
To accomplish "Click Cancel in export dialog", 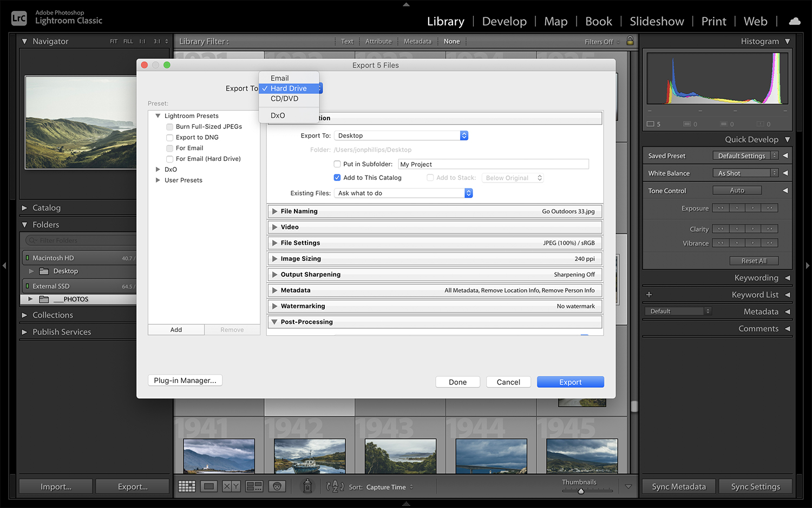I will [x=508, y=382].
